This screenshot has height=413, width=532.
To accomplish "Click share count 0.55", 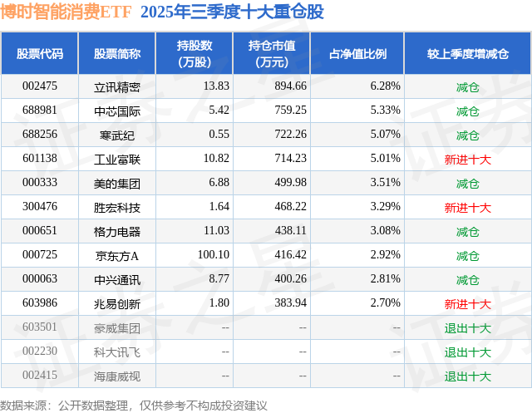I will 219,135.
